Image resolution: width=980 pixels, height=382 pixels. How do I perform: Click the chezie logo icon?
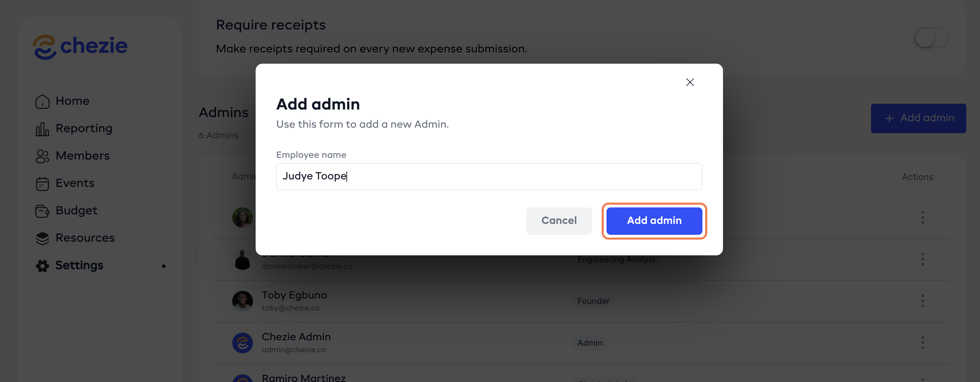tap(45, 47)
